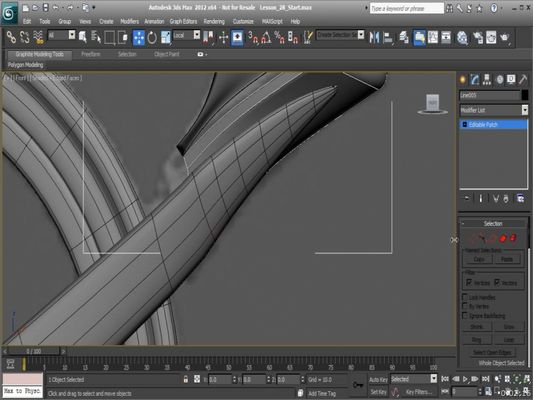Click the Render Production teapot icon
The width and height of the screenshot is (533, 400).
pyautogui.click(x=505, y=37)
